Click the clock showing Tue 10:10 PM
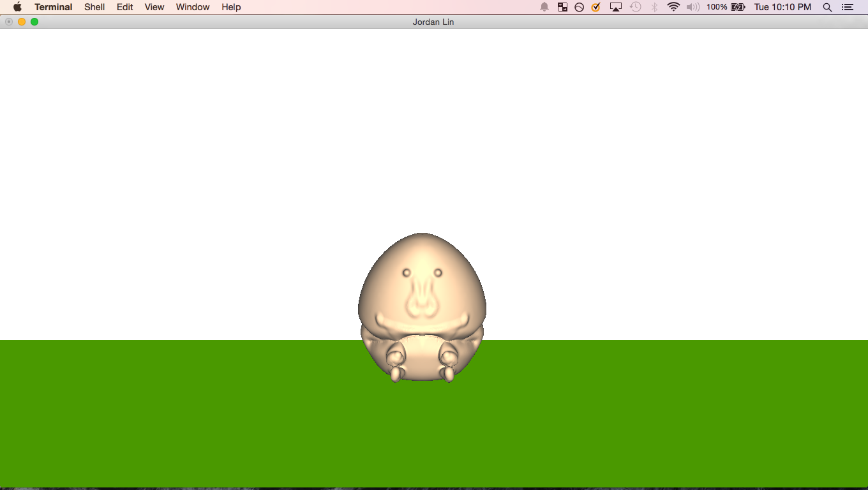The width and height of the screenshot is (868, 490). [783, 7]
